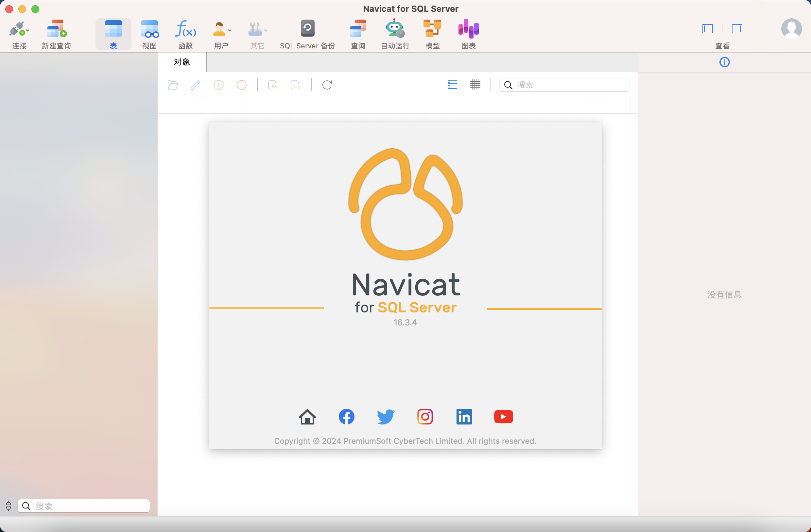811x532 pixels.
Task: Open the Facebook icon link
Action: tap(347, 417)
